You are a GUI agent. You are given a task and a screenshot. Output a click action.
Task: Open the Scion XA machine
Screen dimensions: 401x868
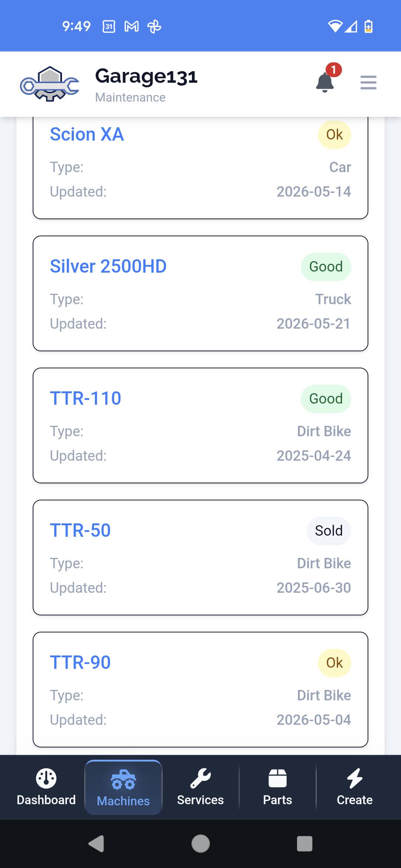click(x=87, y=134)
